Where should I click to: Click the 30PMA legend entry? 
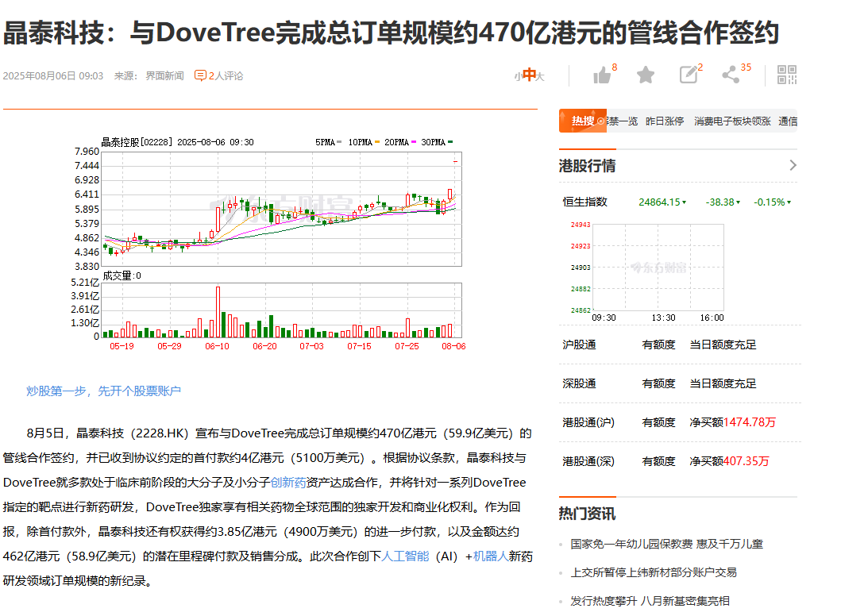[437, 142]
